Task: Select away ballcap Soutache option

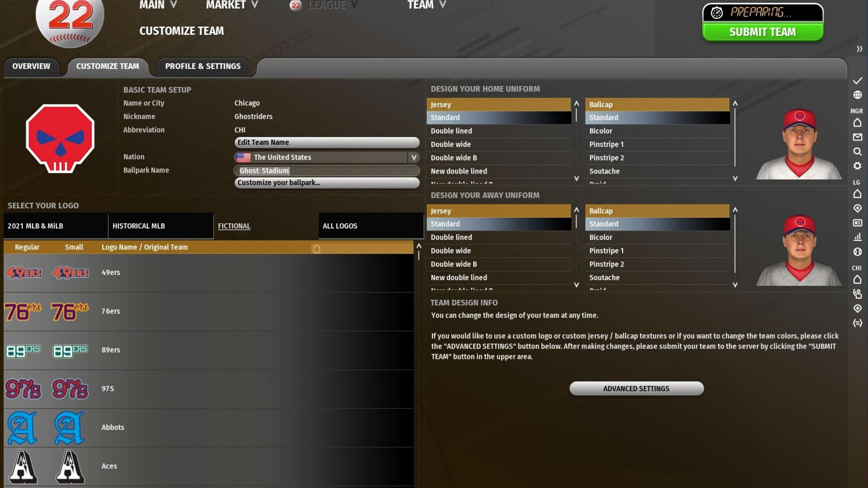Action: tap(657, 278)
